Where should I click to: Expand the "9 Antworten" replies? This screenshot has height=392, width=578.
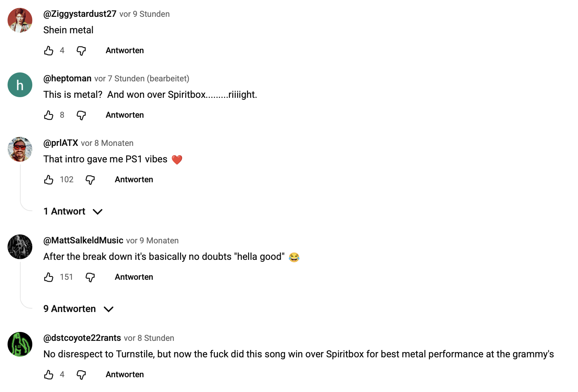pyautogui.click(x=78, y=309)
